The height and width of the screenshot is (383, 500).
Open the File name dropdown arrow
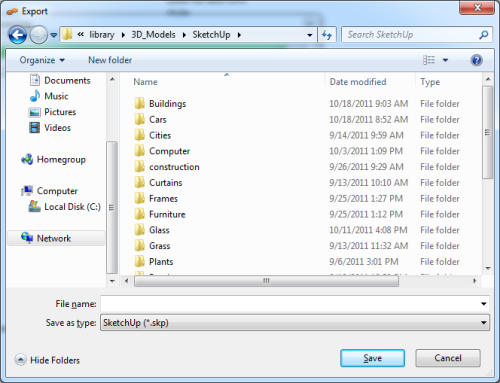coord(483,304)
